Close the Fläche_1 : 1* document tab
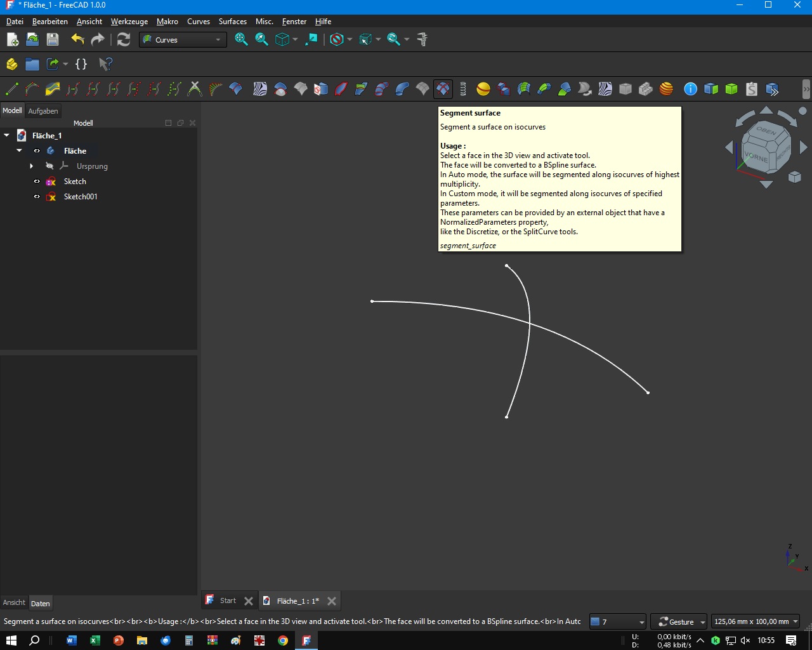The height and width of the screenshot is (650, 812). (332, 601)
